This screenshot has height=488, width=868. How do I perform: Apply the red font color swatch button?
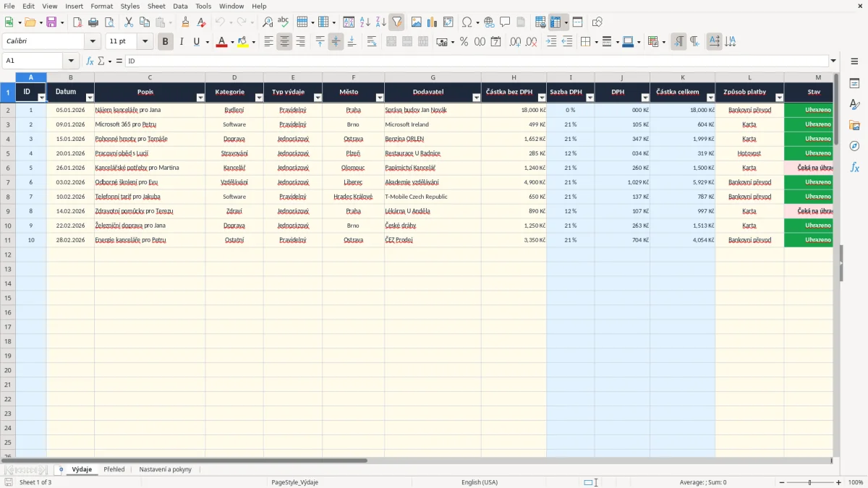221,42
